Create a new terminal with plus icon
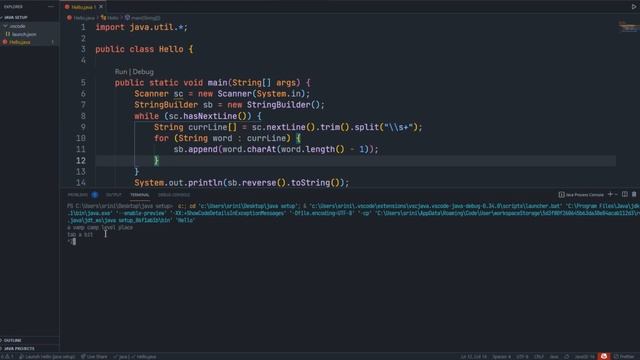Screen dimensions: 640x360 [x=610, y=195]
